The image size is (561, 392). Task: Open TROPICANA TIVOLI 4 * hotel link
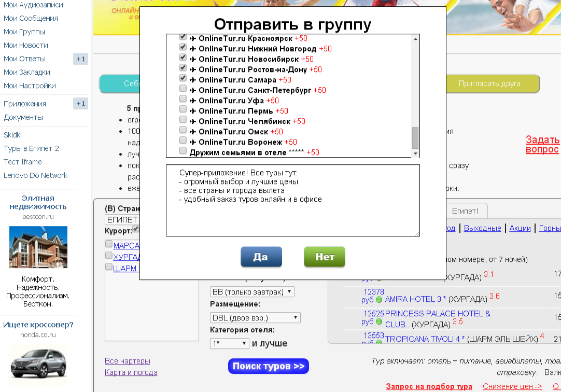[425, 339]
